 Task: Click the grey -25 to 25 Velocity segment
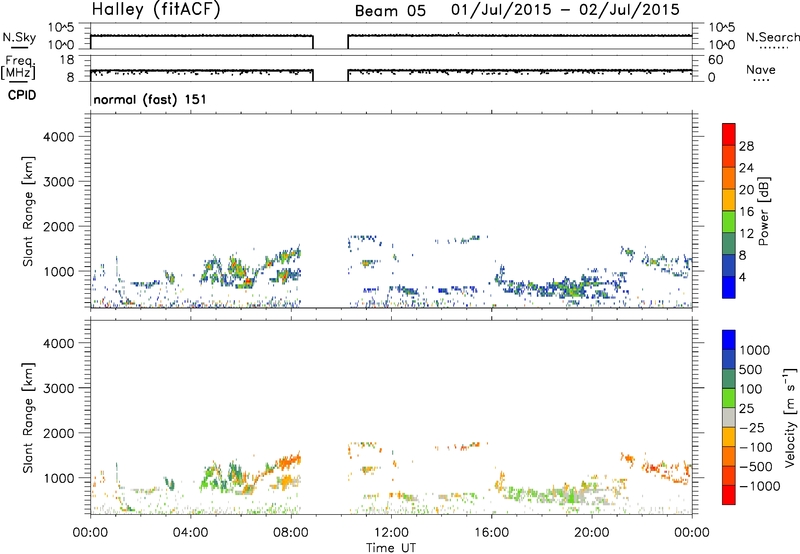pos(729,417)
